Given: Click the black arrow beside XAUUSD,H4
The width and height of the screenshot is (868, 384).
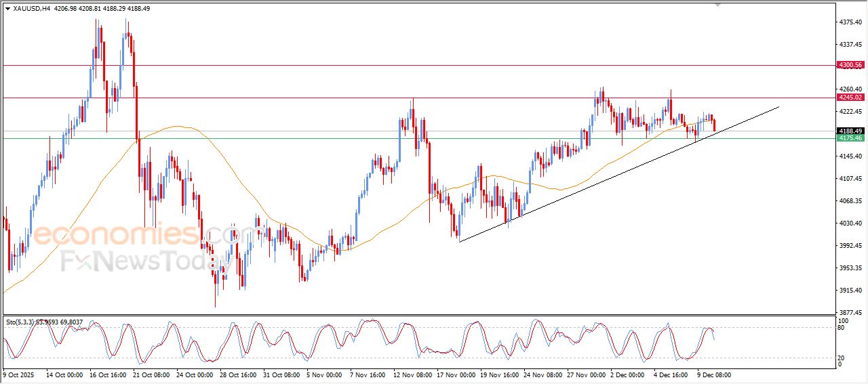Looking at the screenshot, I should (x=7, y=9).
